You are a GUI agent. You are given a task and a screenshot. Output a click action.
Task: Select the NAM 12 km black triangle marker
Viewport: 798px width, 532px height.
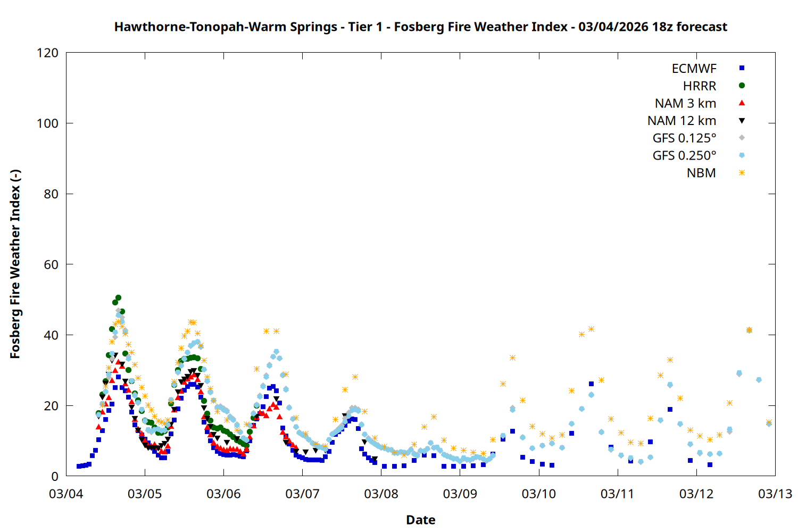742,121
